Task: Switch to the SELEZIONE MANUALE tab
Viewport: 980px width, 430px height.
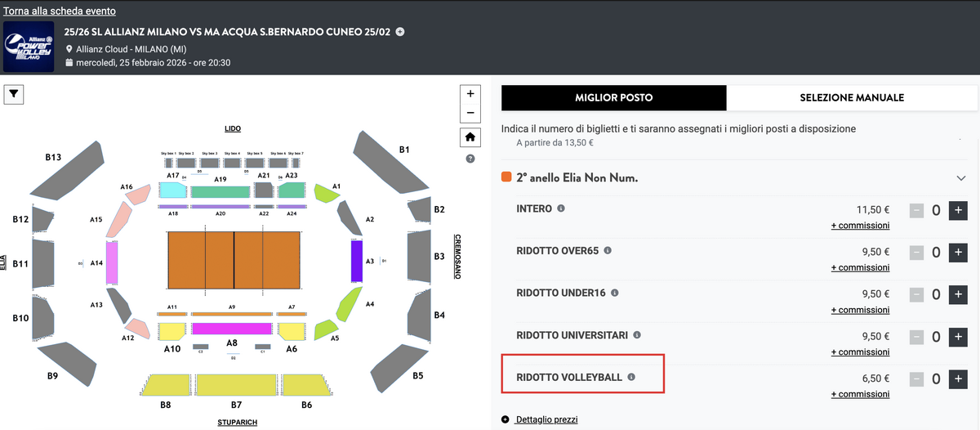Action: click(852, 97)
